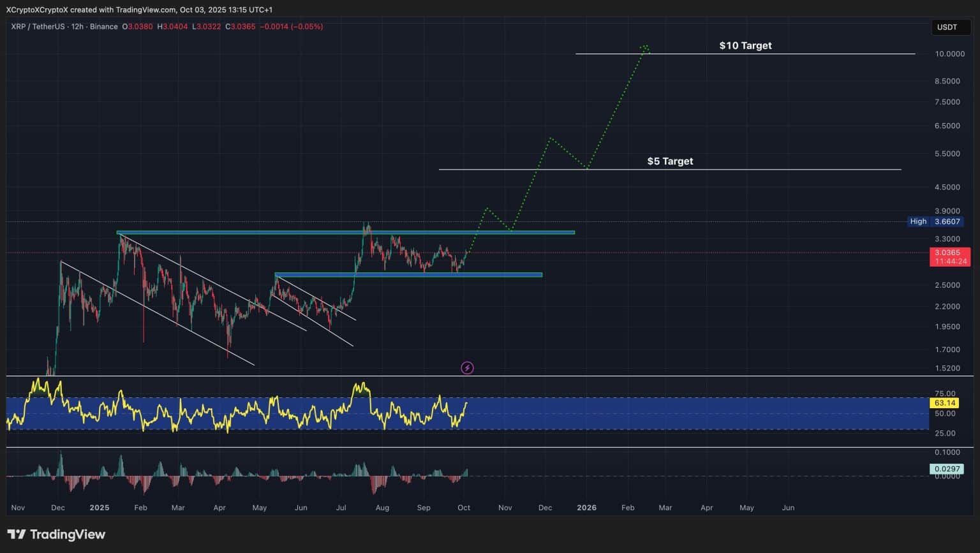
Task: Select the $10 Target text label
Action: (x=745, y=46)
